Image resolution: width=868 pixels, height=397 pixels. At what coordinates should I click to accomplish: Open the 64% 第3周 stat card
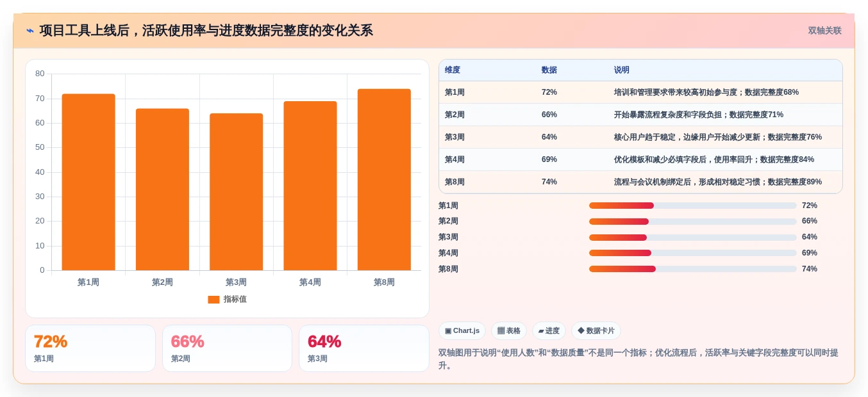[x=364, y=348]
